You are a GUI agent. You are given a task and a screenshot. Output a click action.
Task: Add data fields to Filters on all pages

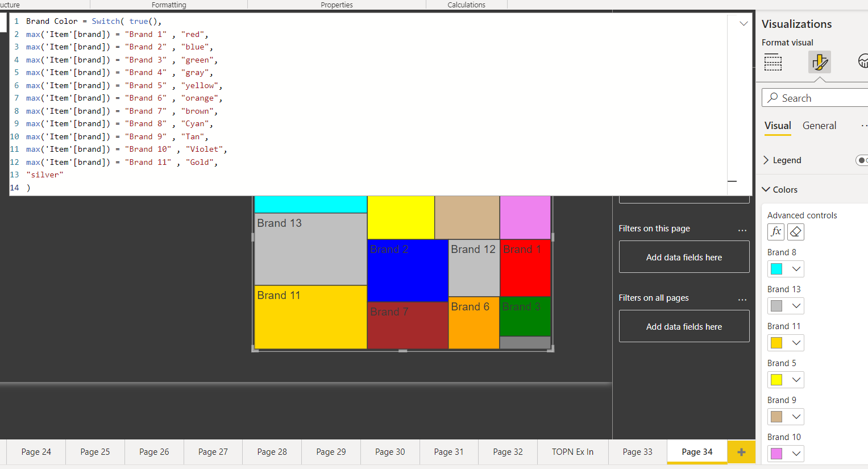click(684, 326)
